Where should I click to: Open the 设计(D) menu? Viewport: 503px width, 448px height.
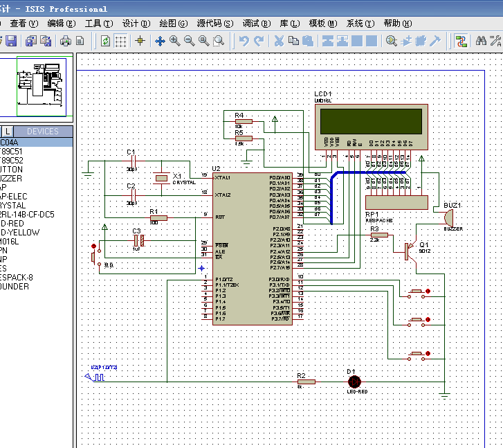point(136,24)
